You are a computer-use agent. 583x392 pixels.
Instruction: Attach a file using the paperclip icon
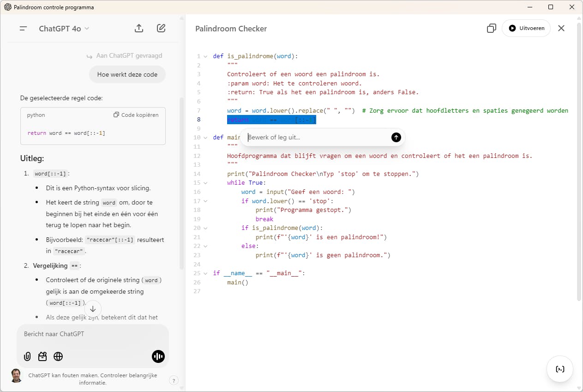[x=27, y=356]
